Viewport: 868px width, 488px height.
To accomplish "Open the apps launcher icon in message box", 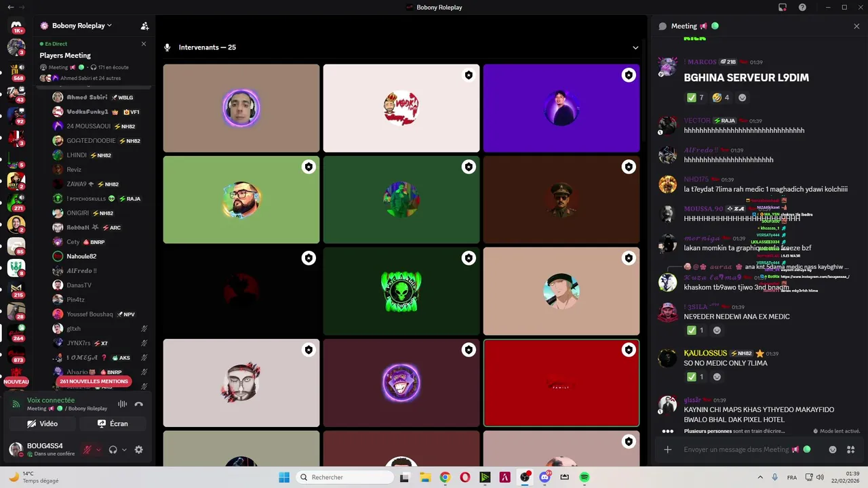I will 852,449.
